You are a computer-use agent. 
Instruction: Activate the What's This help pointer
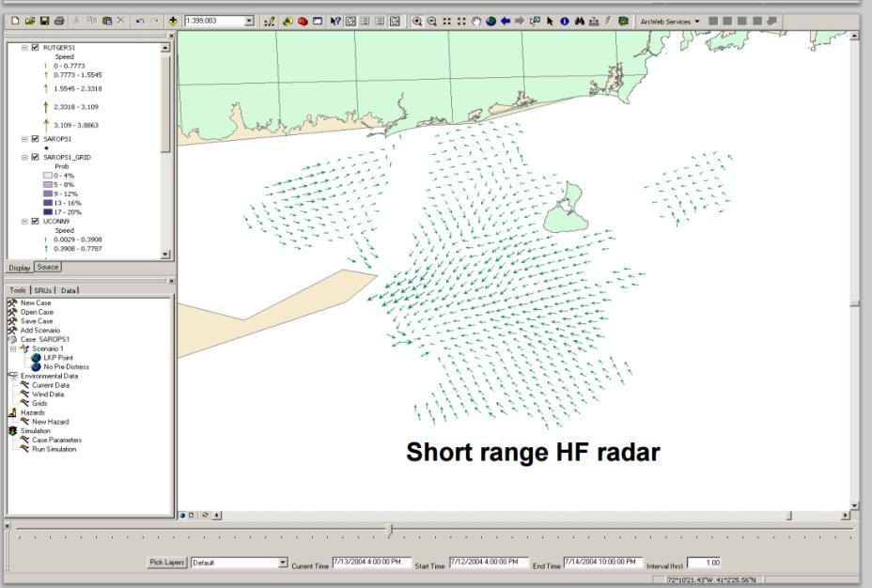335,21
